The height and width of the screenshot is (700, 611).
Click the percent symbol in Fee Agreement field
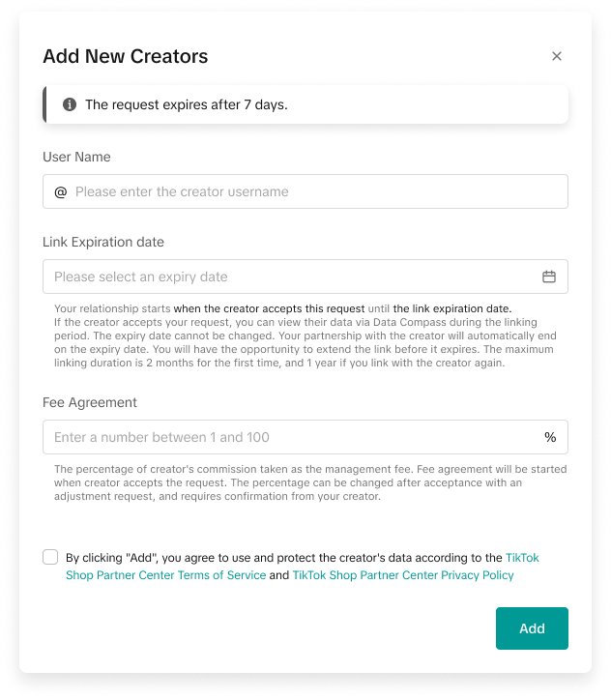(x=550, y=437)
